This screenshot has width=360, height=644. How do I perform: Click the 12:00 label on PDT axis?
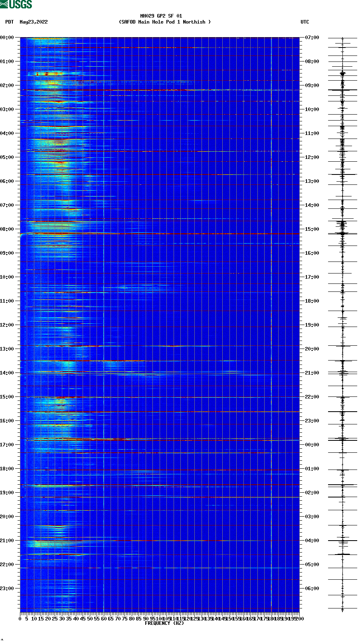pos(7,325)
